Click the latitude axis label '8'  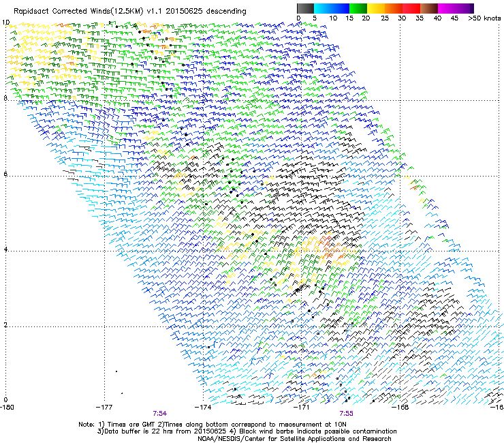(x=5, y=98)
